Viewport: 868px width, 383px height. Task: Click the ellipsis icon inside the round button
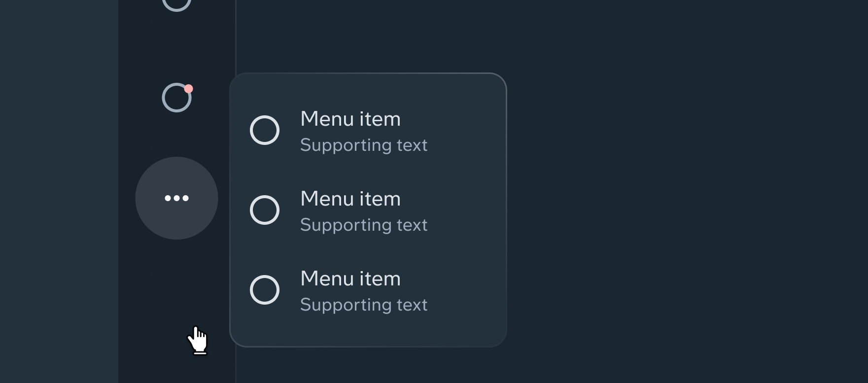tap(176, 198)
